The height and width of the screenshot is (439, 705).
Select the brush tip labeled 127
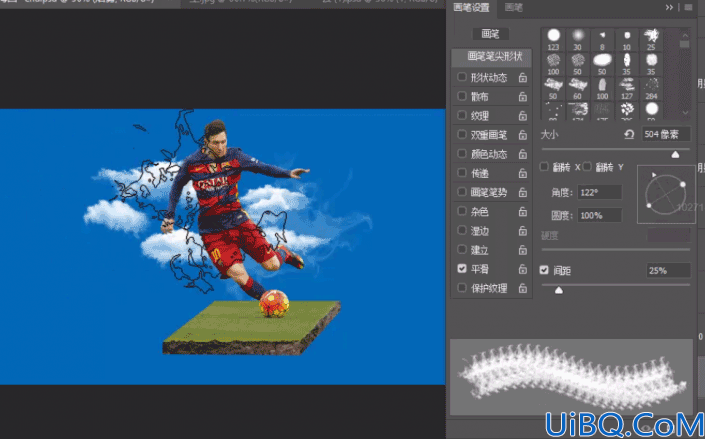(x=627, y=88)
